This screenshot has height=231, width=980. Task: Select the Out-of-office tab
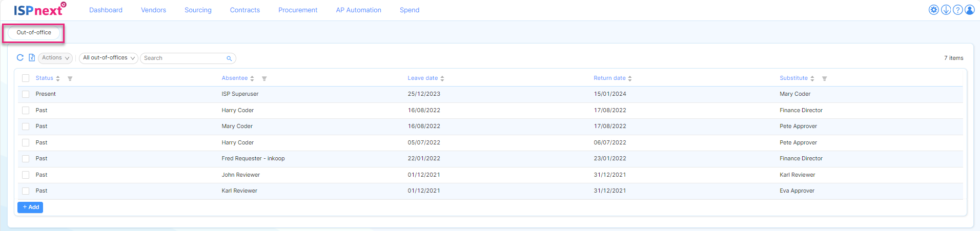pos(34,33)
